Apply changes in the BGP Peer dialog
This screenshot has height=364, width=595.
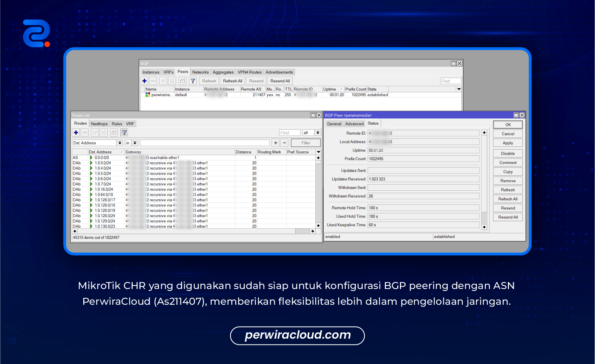[508, 143]
